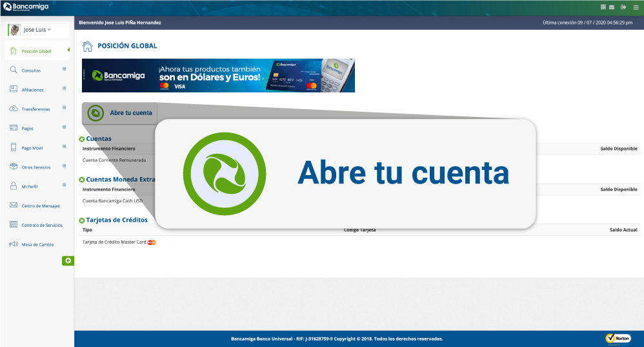Click the green bullet icon beside Cuentas

point(82,139)
